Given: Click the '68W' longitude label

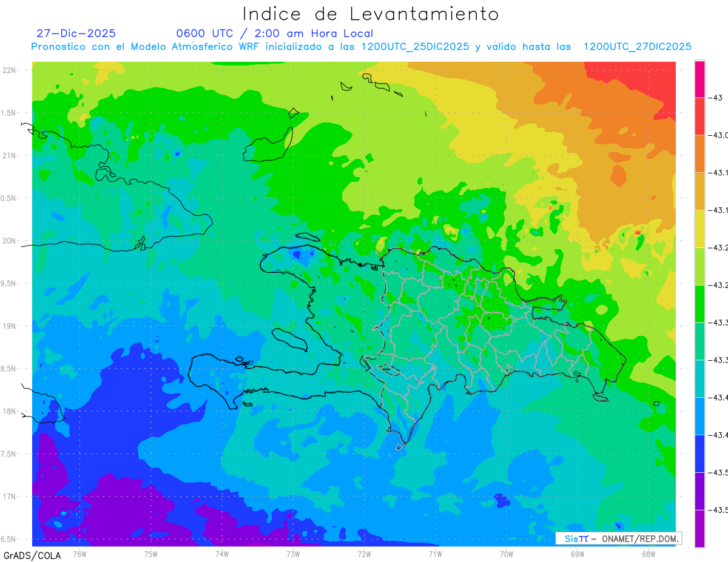Looking at the screenshot, I should (648, 554).
